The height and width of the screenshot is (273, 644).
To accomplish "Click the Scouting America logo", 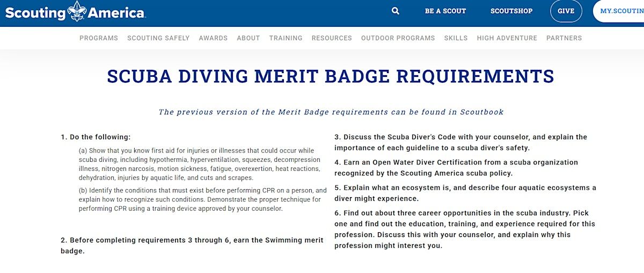I will pyautogui.click(x=75, y=12).
